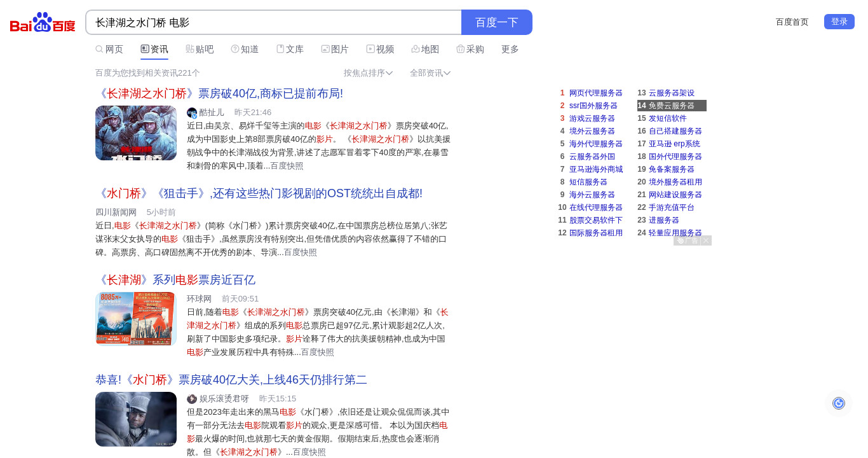Open ad link 短信服务器
Screen dimensions: 868x458
[588, 182]
